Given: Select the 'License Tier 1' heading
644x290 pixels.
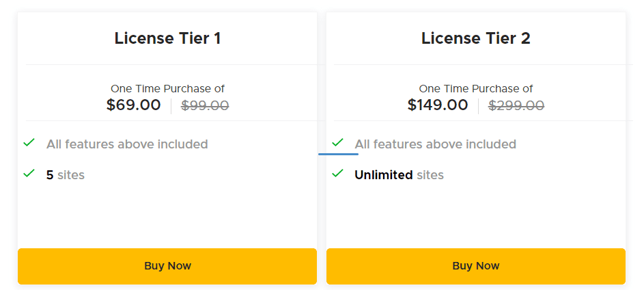Looking at the screenshot, I should click(167, 38).
